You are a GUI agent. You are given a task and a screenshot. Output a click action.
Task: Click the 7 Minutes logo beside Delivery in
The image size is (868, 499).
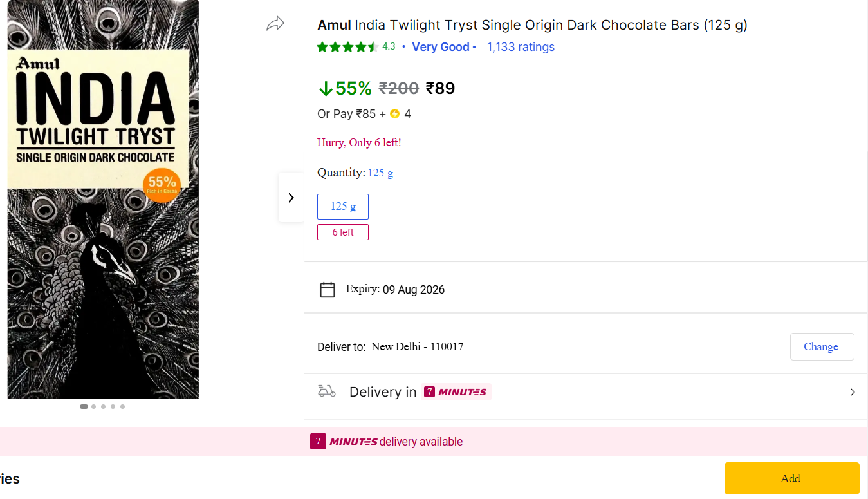pyautogui.click(x=456, y=391)
